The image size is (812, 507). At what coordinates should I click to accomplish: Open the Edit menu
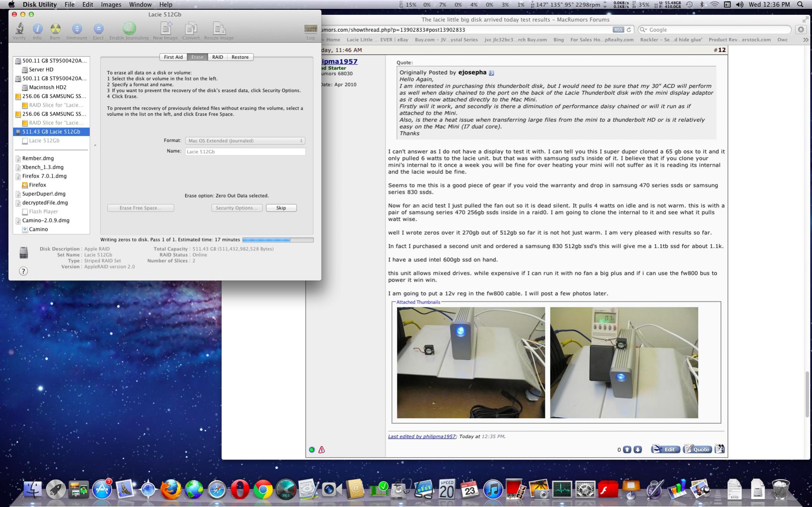click(88, 5)
